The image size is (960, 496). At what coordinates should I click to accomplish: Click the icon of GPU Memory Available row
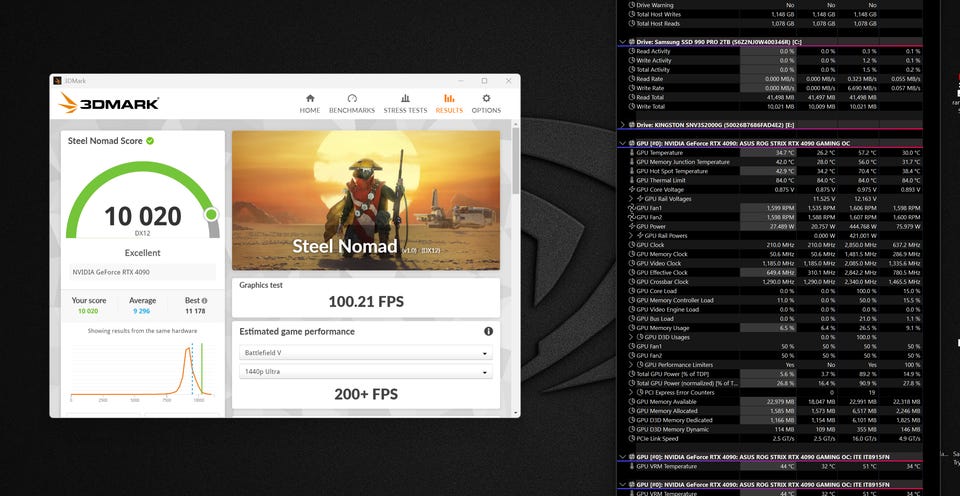(x=632, y=402)
